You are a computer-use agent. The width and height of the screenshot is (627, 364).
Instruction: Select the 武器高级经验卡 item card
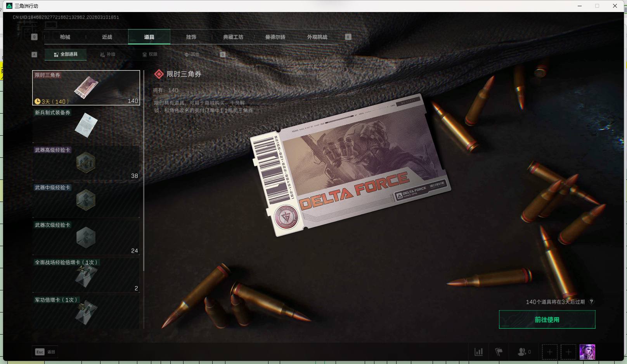(x=86, y=163)
